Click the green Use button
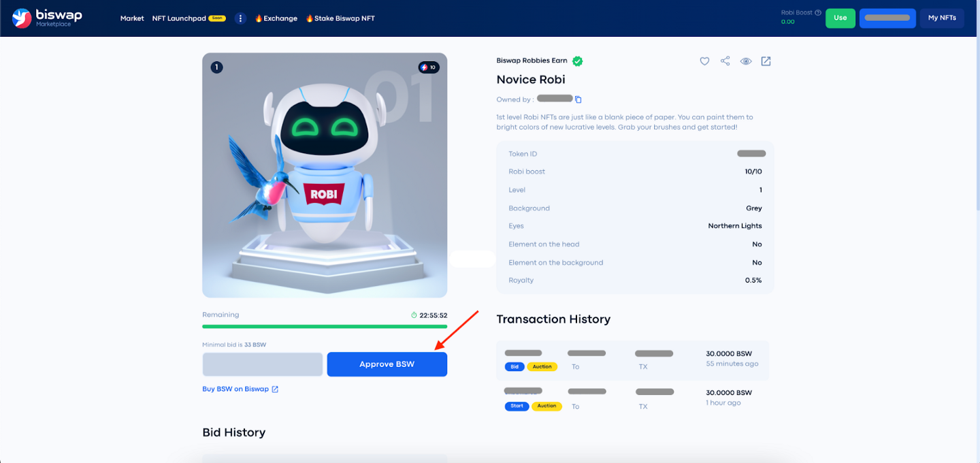980x463 pixels. [840, 18]
